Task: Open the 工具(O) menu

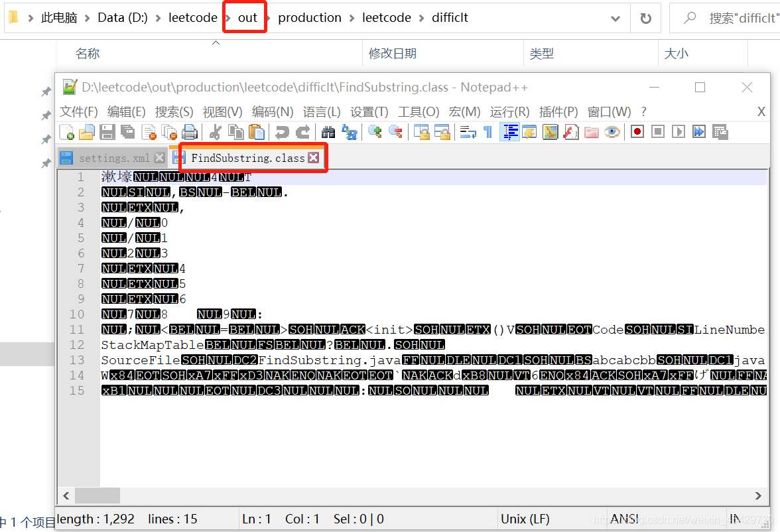Action: point(419,111)
